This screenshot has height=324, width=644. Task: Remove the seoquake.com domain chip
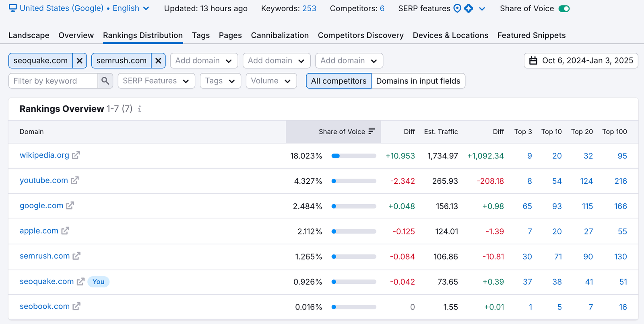click(80, 61)
